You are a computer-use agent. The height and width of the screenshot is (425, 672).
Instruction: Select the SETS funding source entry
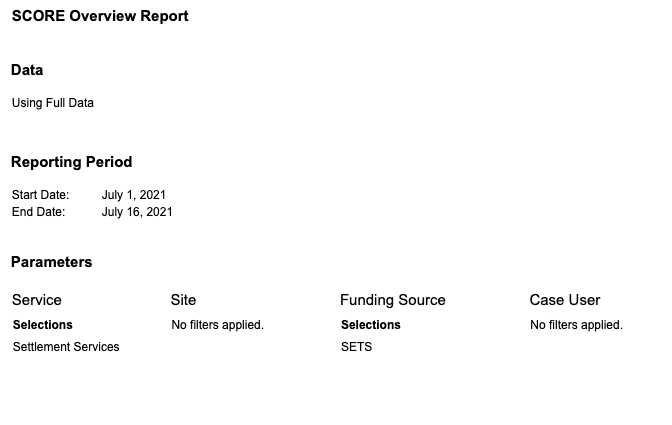(357, 347)
